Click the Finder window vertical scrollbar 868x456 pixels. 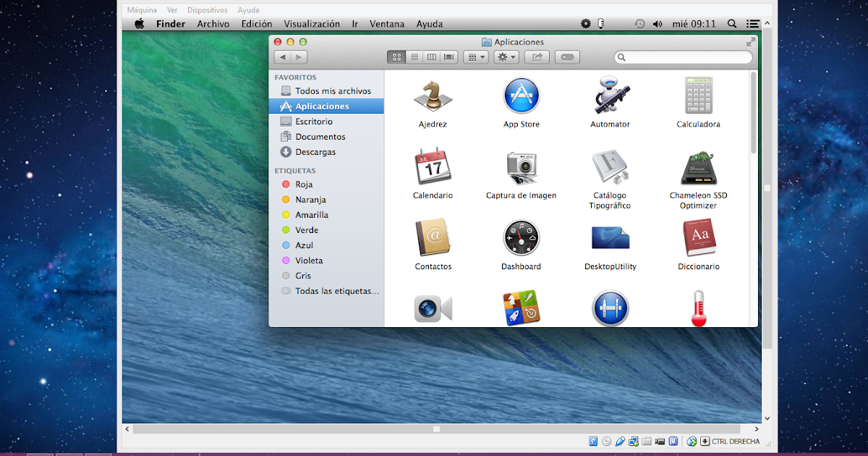[754, 112]
